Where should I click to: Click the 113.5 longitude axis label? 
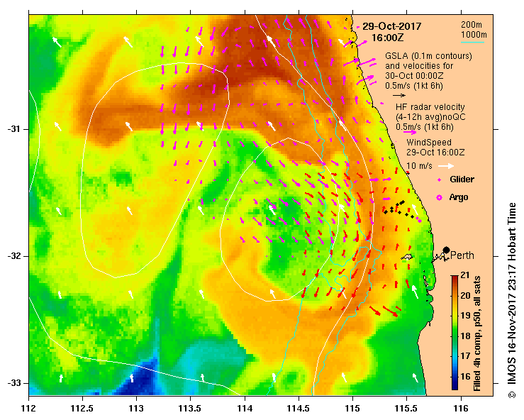click(191, 409)
